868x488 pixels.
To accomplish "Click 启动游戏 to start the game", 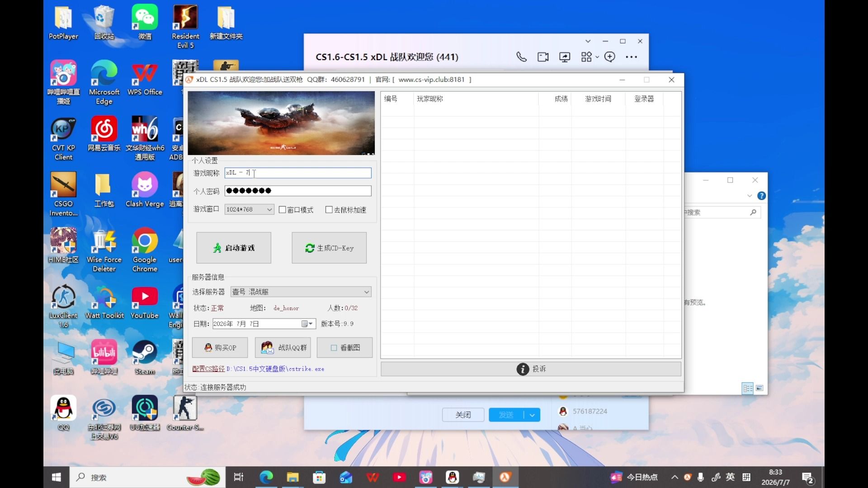I will point(234,248).
